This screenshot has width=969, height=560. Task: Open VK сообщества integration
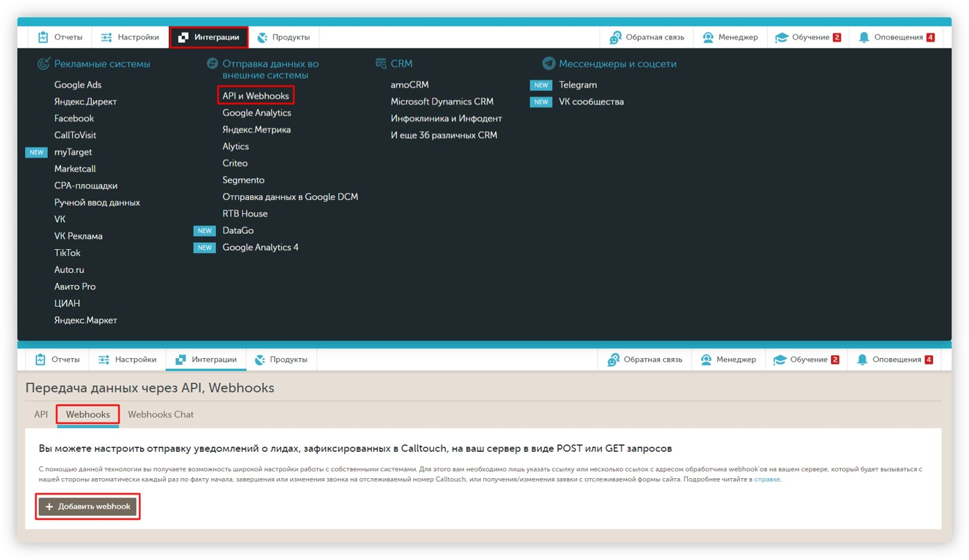[x=591, y=101]
